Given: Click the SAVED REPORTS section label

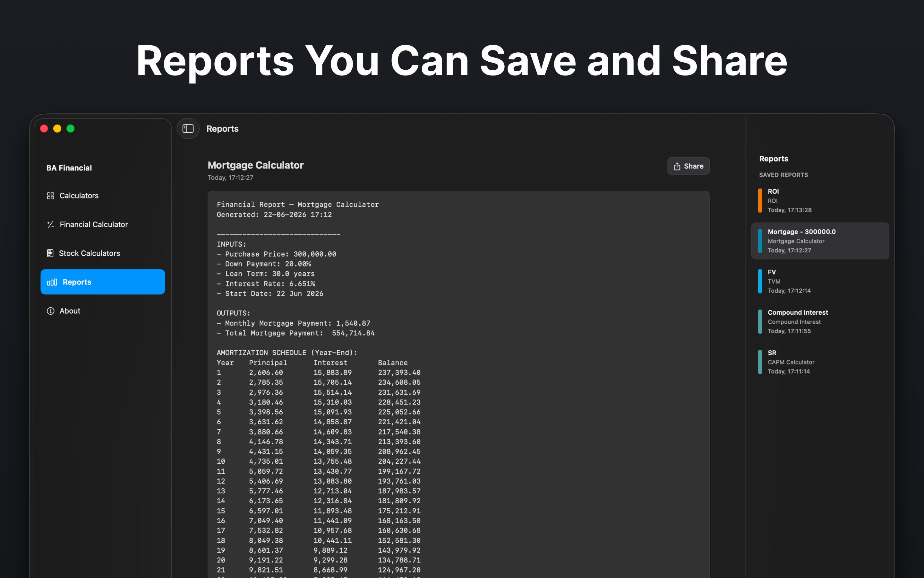Looking at the screenshot, I should click(783, 175).
